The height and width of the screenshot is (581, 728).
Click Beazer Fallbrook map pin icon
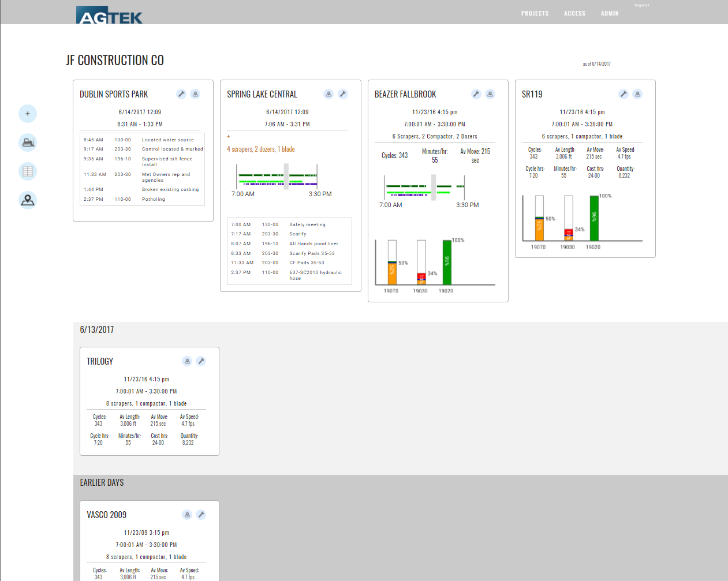(x=490, y=94)
